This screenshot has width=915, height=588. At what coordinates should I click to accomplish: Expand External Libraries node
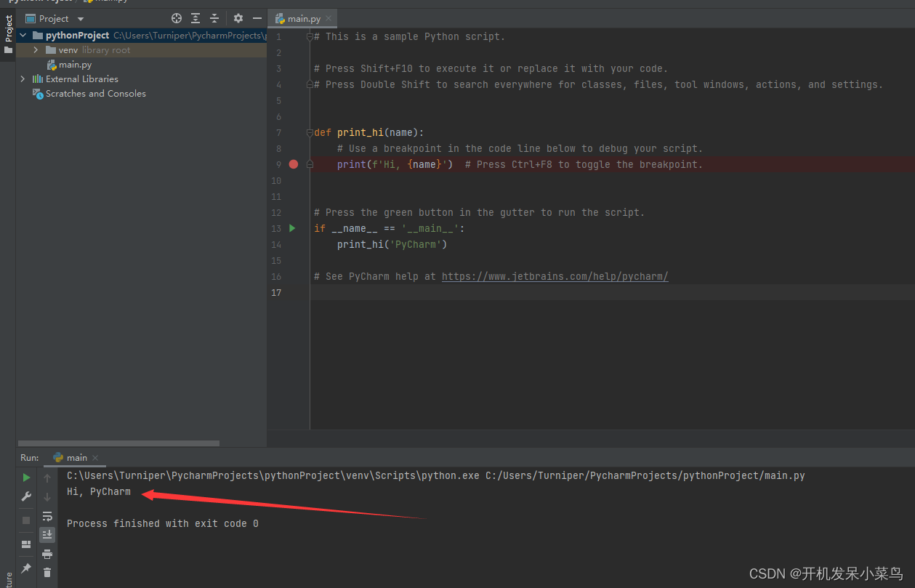pos(23,78)
